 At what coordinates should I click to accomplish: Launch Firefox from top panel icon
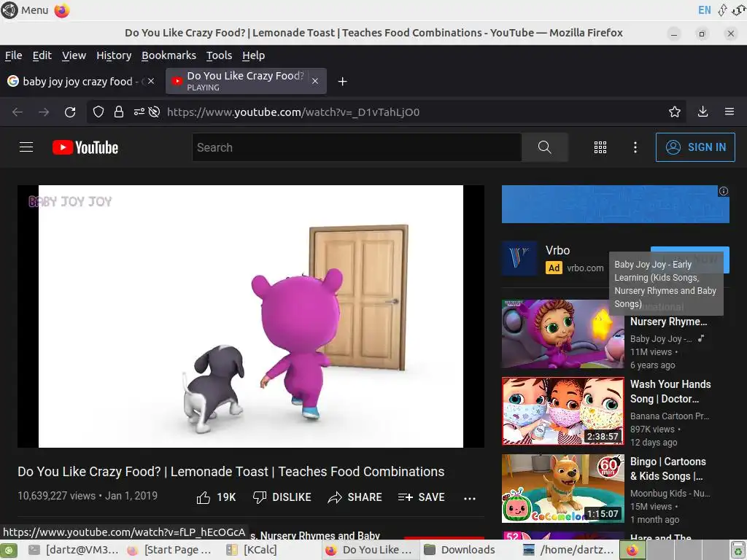(x=62, y=10)
